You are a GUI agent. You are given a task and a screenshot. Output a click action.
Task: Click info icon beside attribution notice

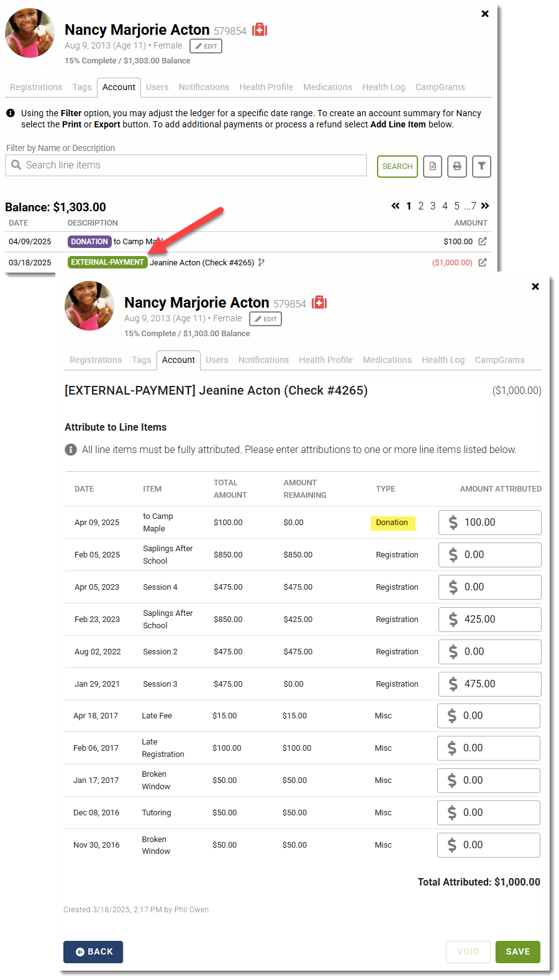pyautogui.click(x=71, y=449)
